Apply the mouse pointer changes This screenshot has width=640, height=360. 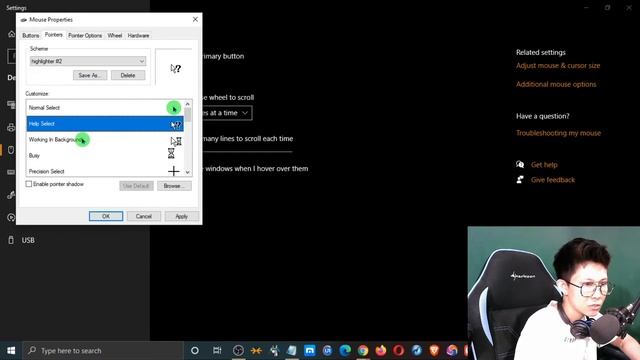coord(182,216)
